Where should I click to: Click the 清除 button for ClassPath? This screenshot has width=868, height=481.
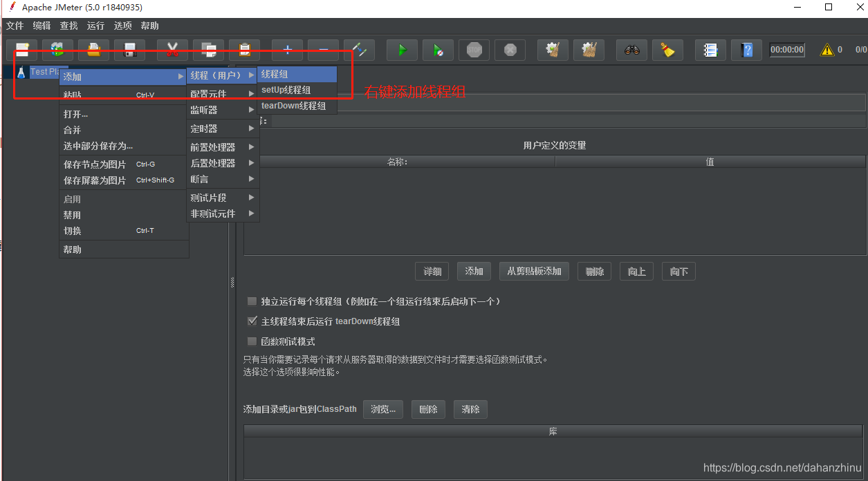[x=470, y=409]
